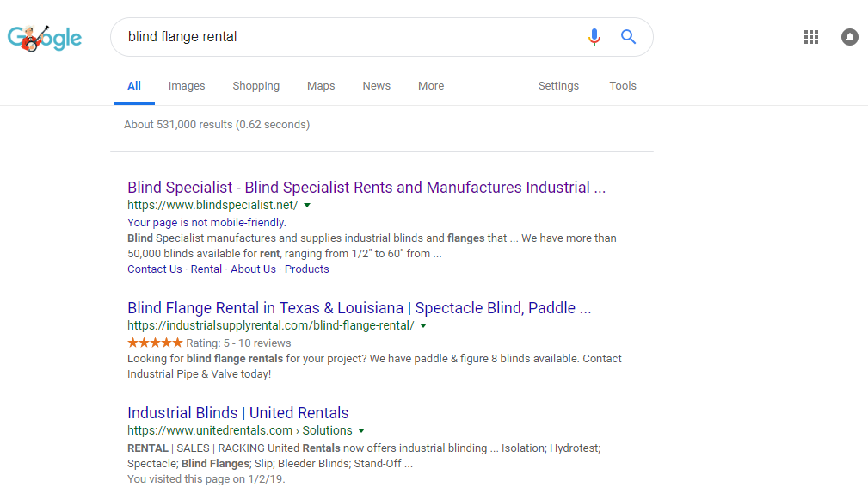Image resolution: width=868 pixels, height=500 pixels.
Task: Open the Blind Specialist result link
Action: click(x=366, y=187)
